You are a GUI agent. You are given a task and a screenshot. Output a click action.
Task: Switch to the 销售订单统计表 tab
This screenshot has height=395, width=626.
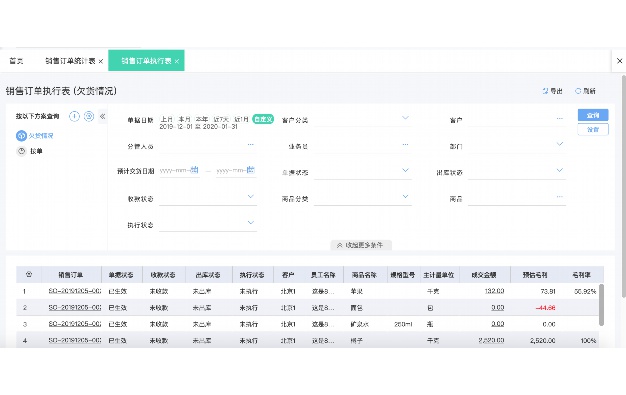[70, 61]
